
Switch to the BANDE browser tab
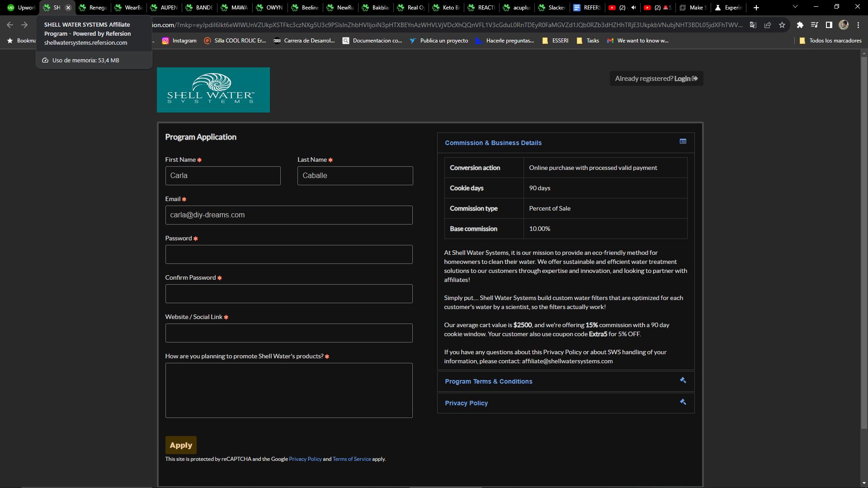(x=200, y=8)
